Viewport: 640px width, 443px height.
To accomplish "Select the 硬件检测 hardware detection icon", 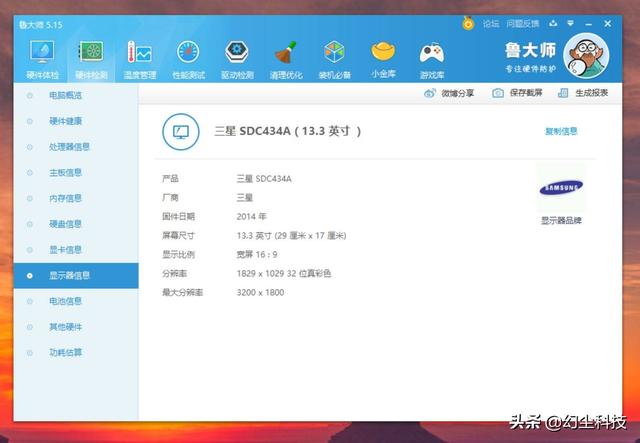I will pos(91,51).
